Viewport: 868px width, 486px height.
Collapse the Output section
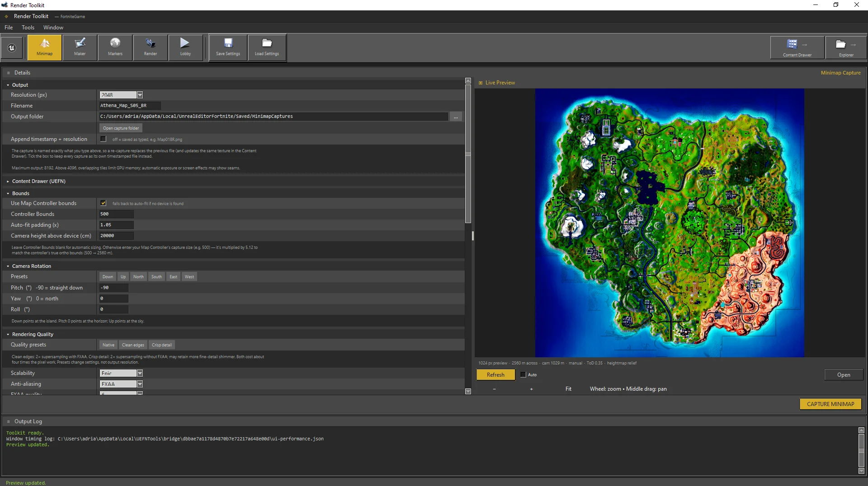[8, 85]
